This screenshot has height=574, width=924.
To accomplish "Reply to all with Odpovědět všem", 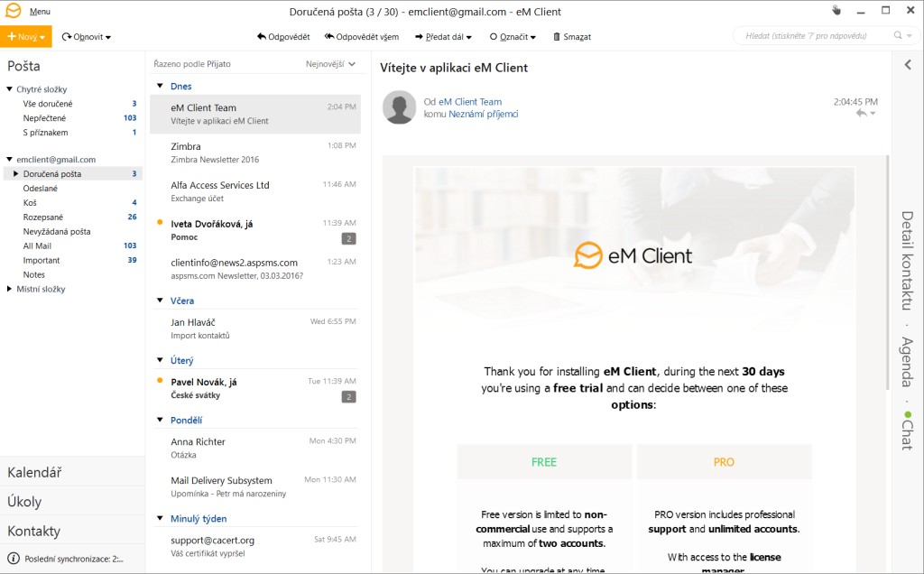I will click(362, 36).
